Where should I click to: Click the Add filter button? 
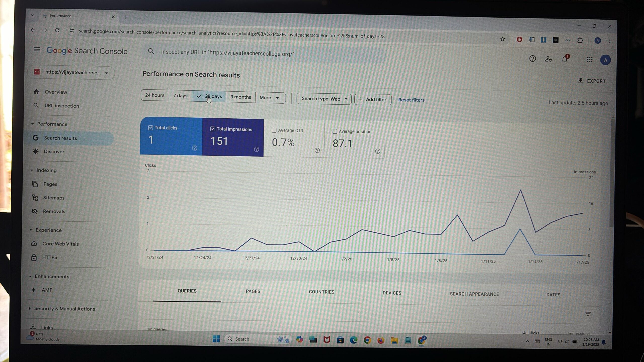point(373,99)
